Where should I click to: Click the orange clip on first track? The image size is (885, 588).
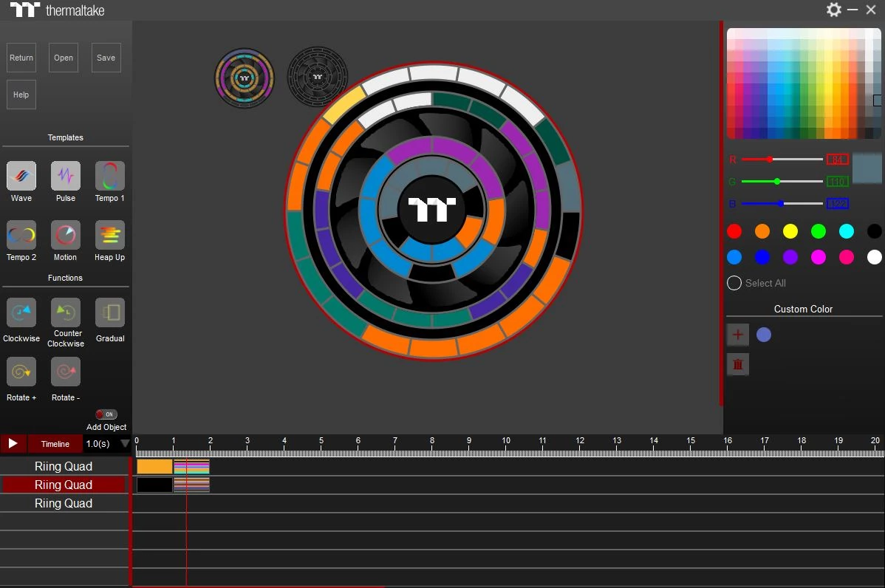(x=154, y=466)
